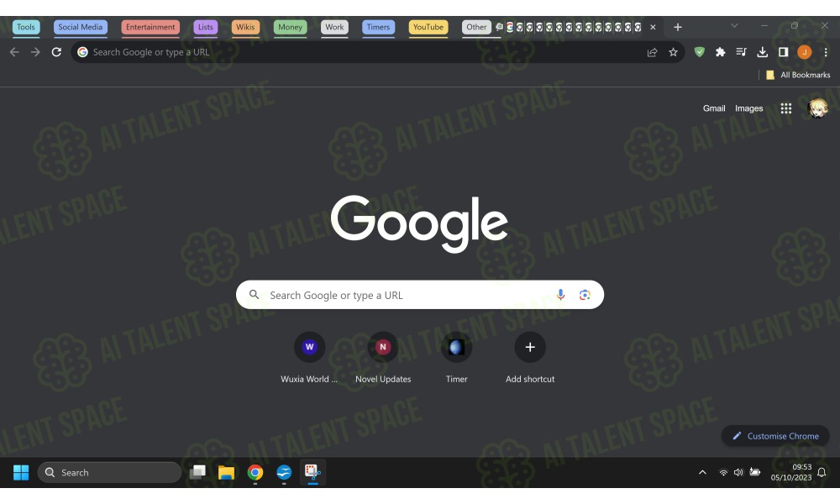Open the Extensions puzzle menu
The width and height of the screenshot is (840, 504).
coord(721,52)
